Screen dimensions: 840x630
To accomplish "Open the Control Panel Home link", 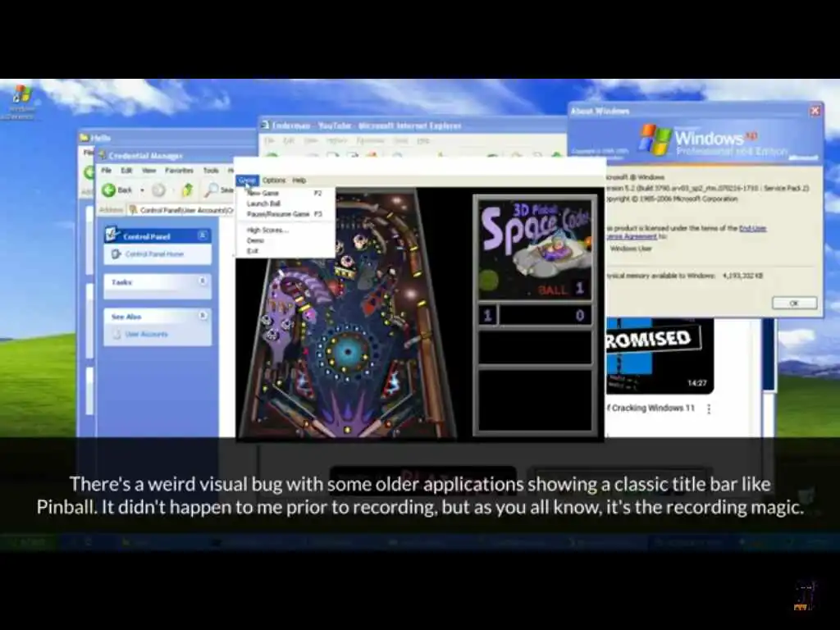I will 154,254.
